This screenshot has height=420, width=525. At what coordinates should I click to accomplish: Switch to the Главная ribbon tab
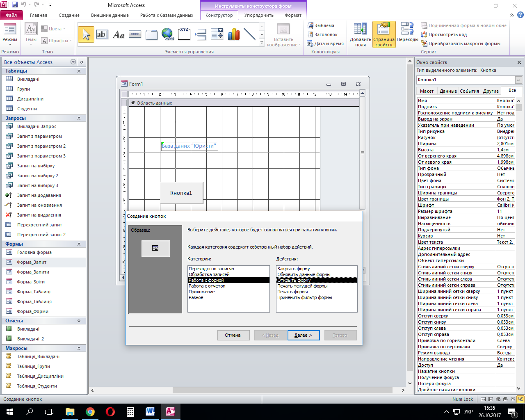(x=39, y=15)
